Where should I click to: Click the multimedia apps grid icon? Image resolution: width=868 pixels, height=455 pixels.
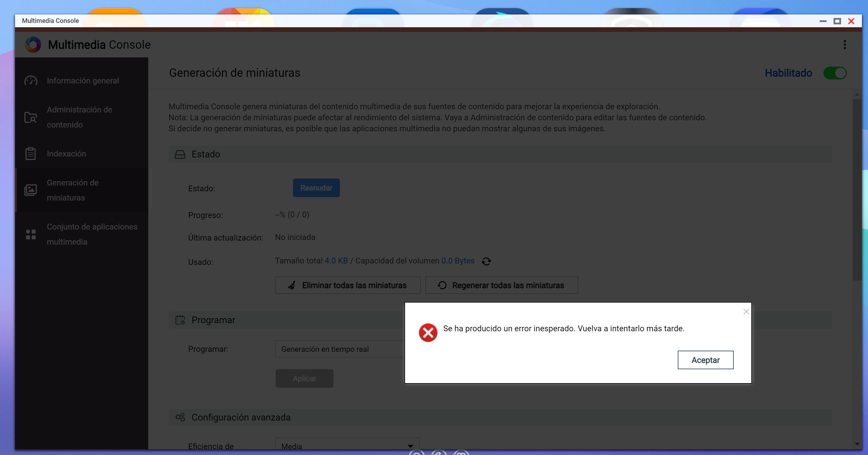pyautogui.click(x=31, y=234)
